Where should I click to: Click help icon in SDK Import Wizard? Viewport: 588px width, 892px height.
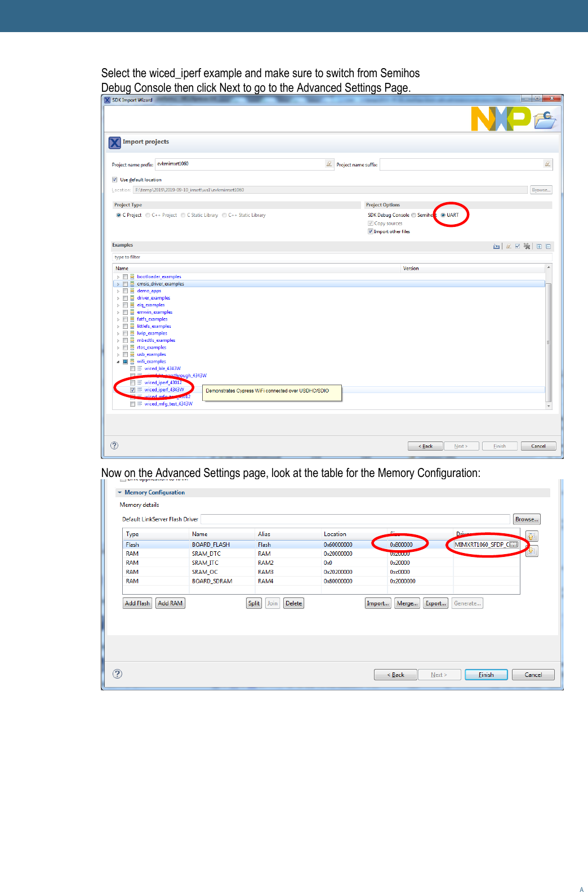(x=114, y=445)
